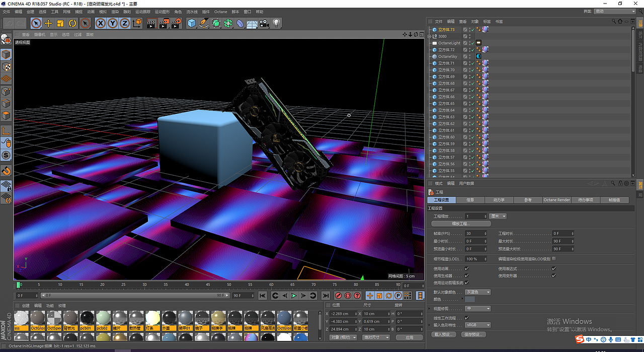Switch to the Octane Render tab

coord(556,200)
